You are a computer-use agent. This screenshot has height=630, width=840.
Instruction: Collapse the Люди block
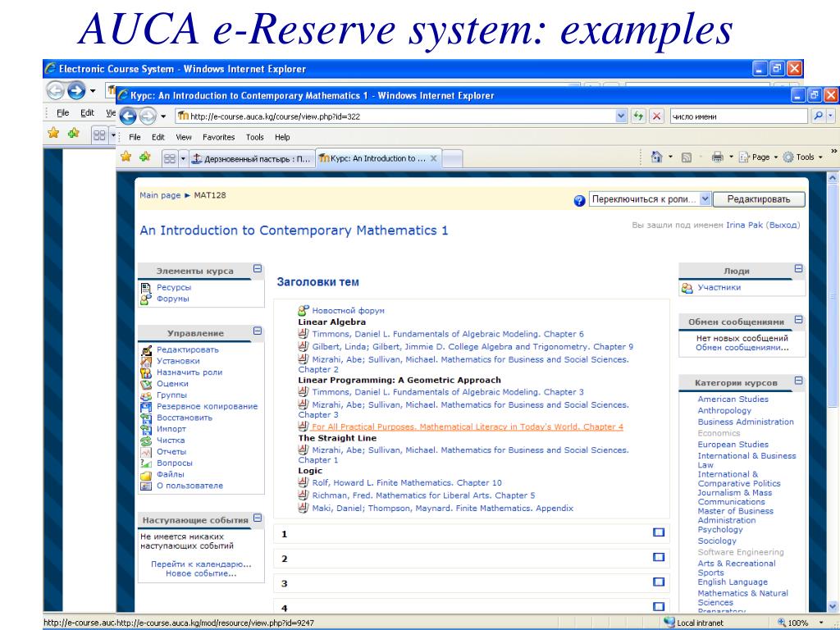[799, 269]
